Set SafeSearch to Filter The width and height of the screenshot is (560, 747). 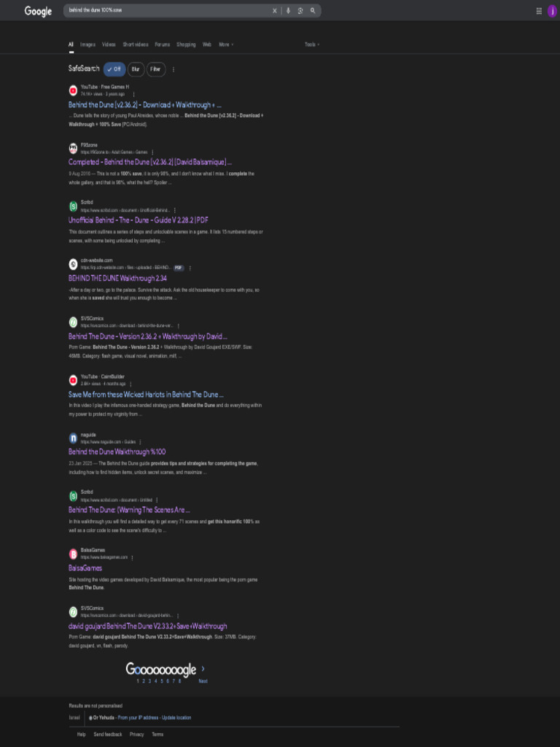point(156,69)
